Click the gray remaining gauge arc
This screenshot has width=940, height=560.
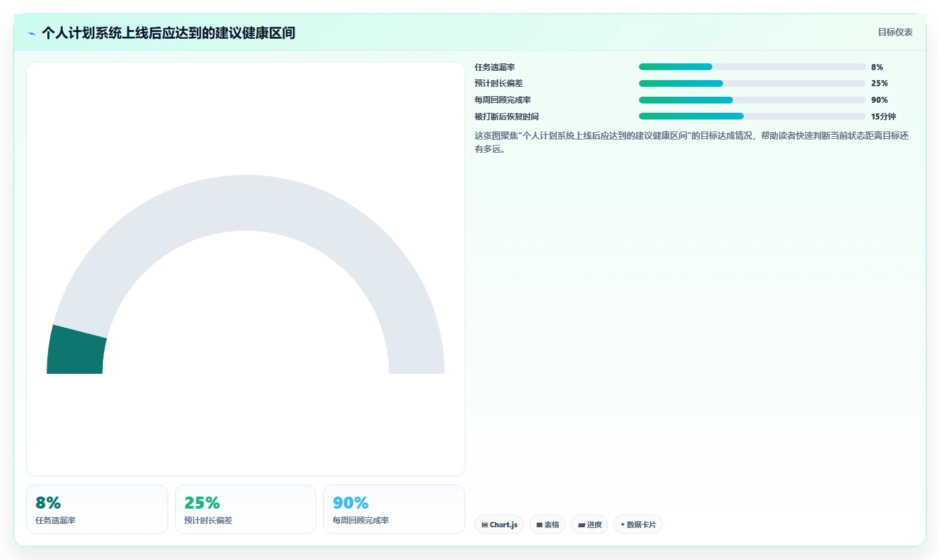click(246, 203)
